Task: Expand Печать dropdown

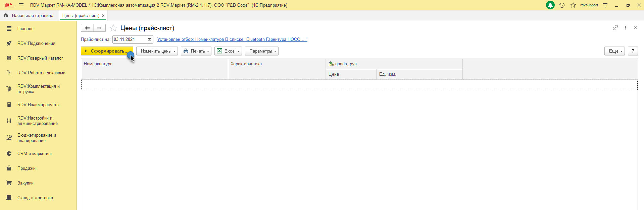Action: [x=196, y=51]
